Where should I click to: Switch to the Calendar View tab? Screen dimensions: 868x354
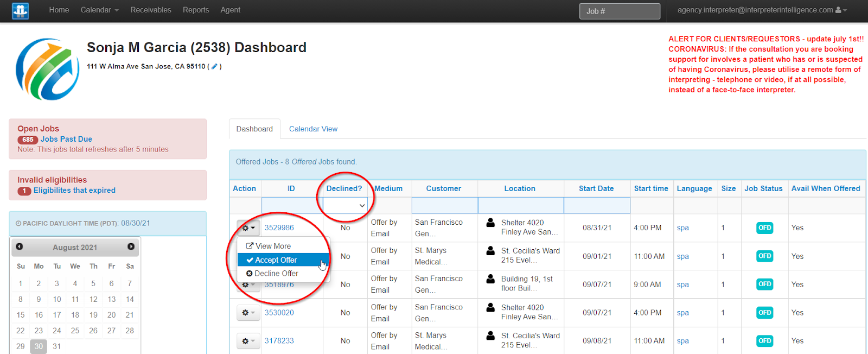313,129
